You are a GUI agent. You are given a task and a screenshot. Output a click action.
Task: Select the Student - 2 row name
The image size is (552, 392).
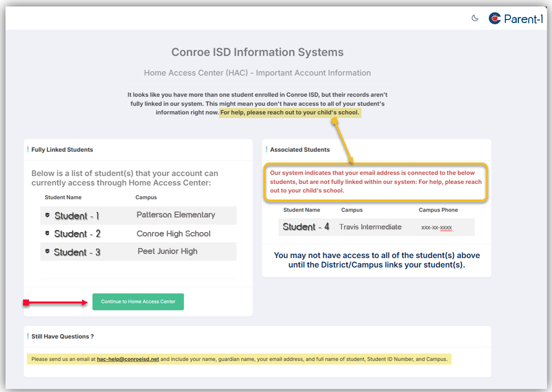click(x=77, y=234)
